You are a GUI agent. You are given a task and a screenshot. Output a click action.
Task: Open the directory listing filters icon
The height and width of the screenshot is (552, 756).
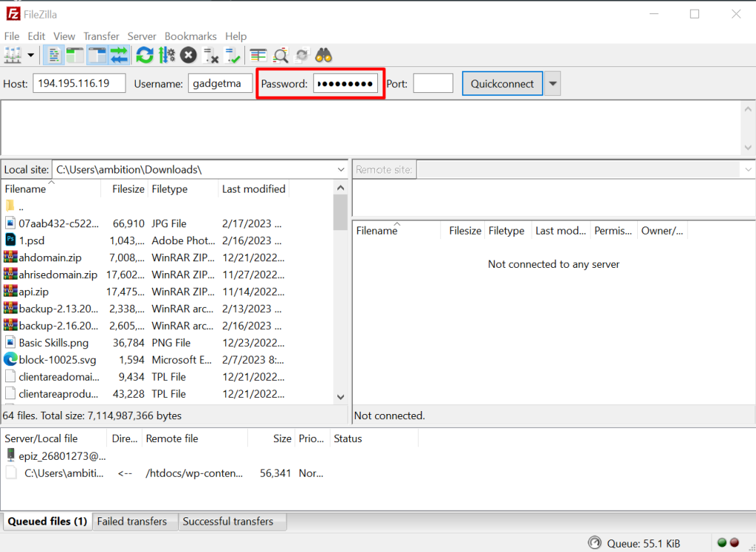[258, 55]
